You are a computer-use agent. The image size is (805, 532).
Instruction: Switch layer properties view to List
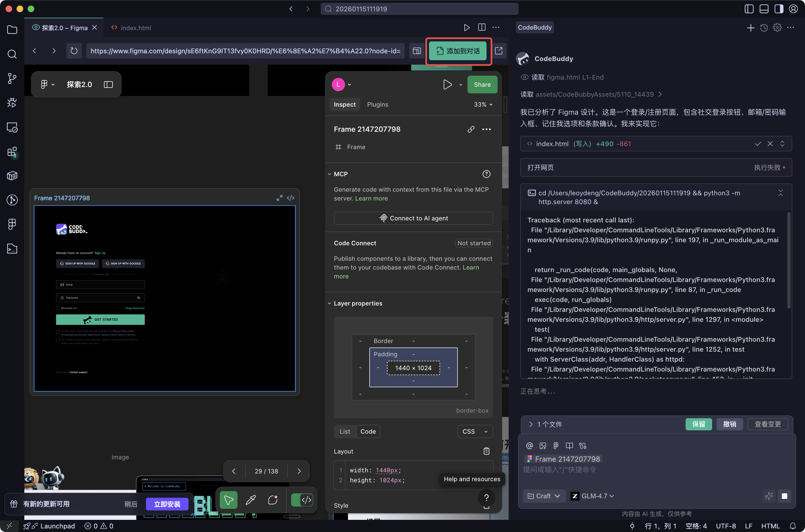[345, 431]
